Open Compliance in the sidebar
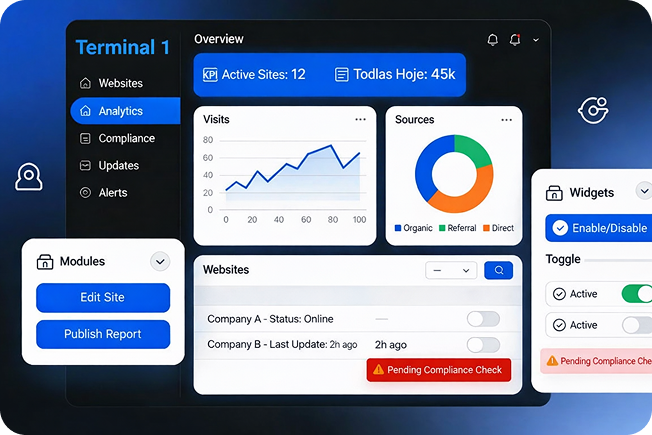The height and width of the screenshot is (435, 652). [x=126, y=138]
